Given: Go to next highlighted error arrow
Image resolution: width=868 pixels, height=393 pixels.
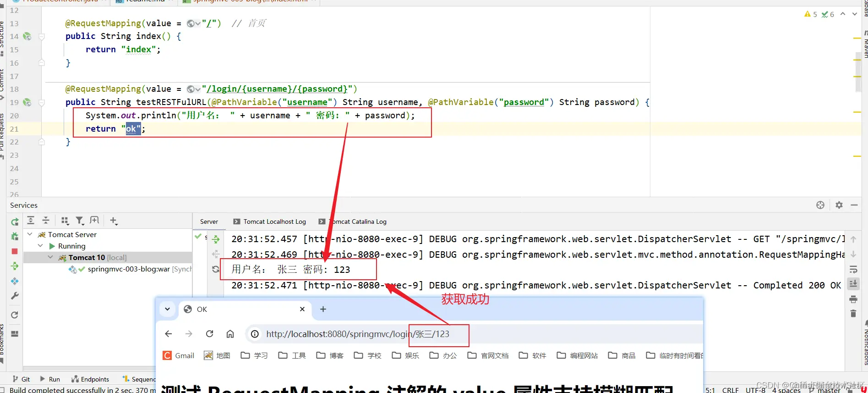Looking at the screenshot, I should pyautogui.click(x=855, y=14).
